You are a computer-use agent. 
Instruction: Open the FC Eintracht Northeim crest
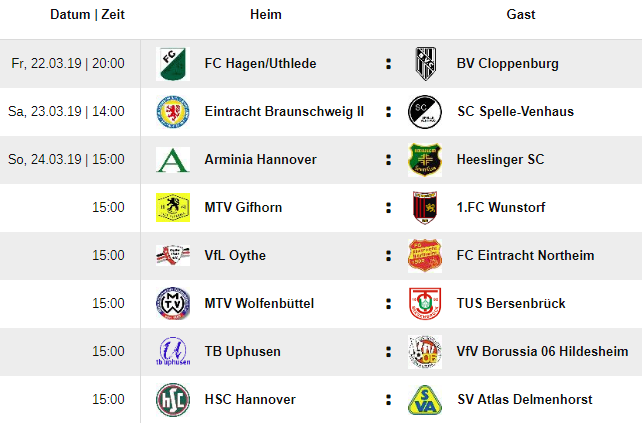pyautogui.click(x=425, y=256)
